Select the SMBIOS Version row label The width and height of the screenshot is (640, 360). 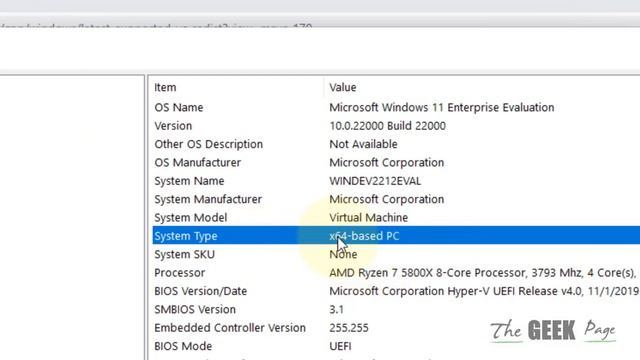point(195,309)
